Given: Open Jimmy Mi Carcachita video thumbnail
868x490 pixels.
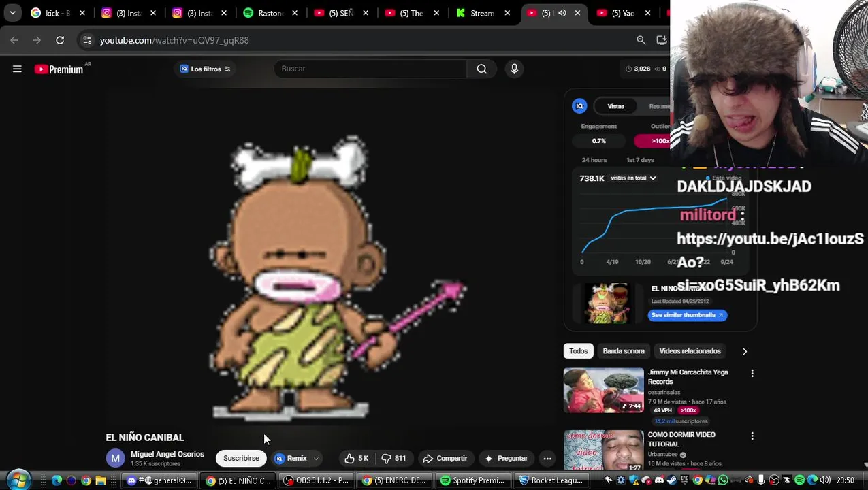Looking at the screenshot, I should click(x=603, y=391).
